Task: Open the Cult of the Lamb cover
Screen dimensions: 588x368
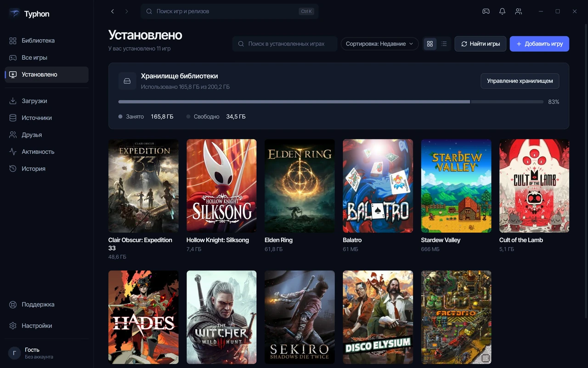Action: click(534, 186)
